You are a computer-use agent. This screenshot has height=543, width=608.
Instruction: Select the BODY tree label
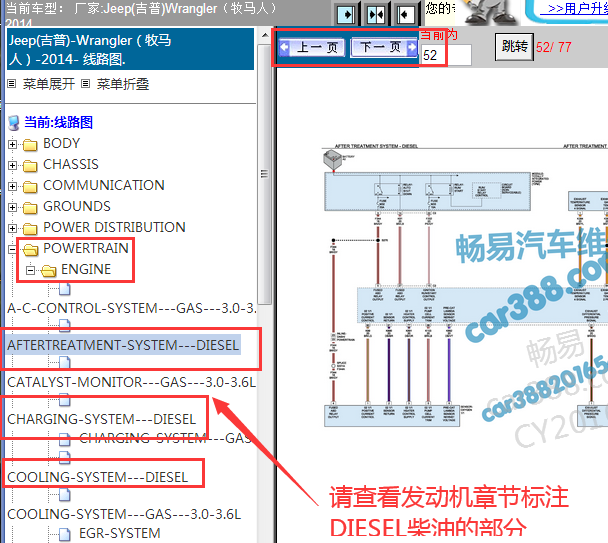tap(62, 144)
